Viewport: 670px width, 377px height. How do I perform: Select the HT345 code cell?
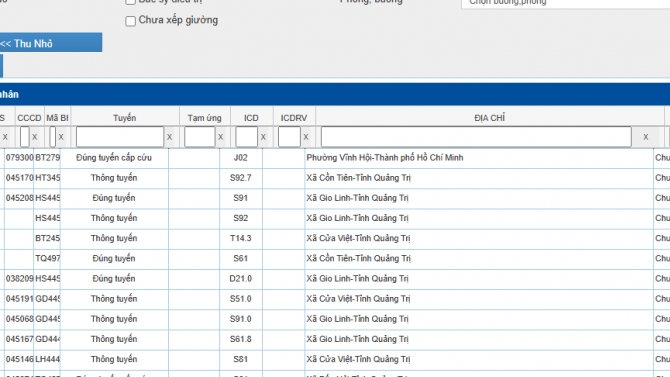click(47, 178)
